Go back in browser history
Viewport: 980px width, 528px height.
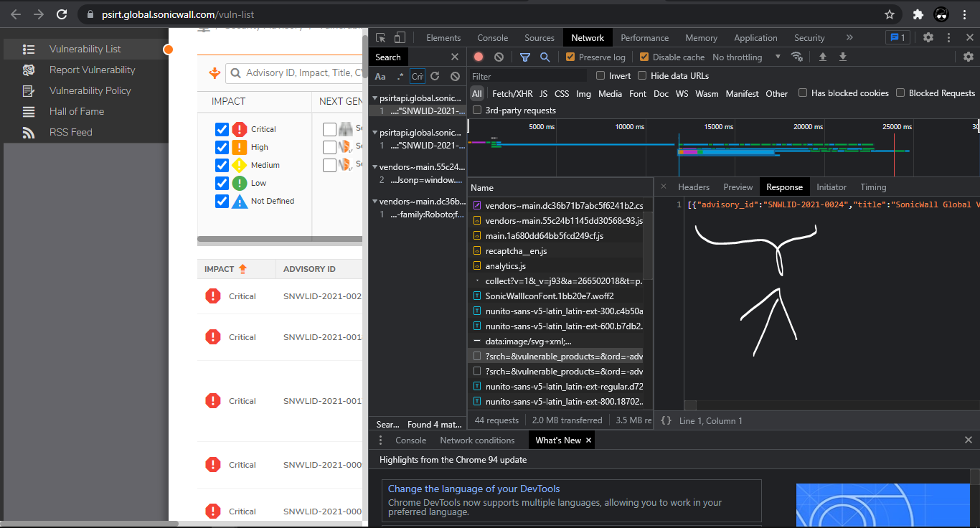tap(16, 14)
